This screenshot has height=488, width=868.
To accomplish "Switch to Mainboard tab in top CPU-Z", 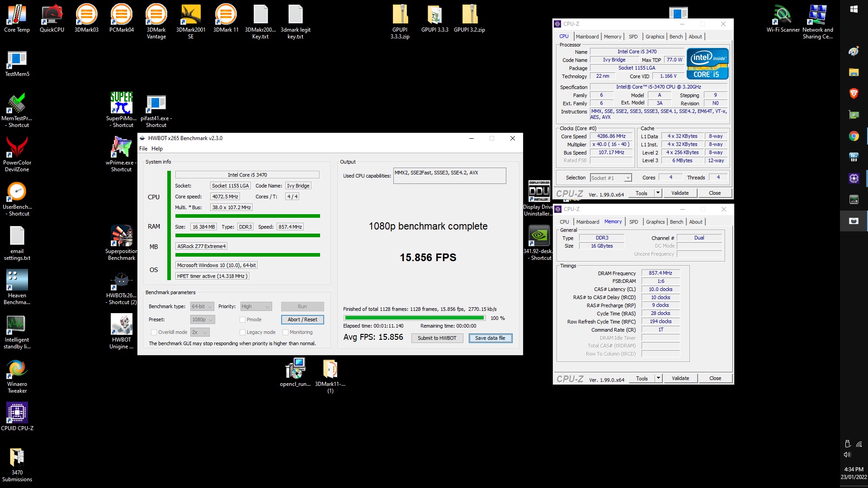I will tap(587, 37).
